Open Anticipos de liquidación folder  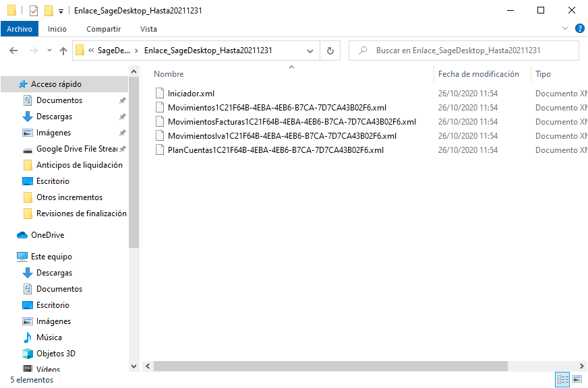coord(80,165)
